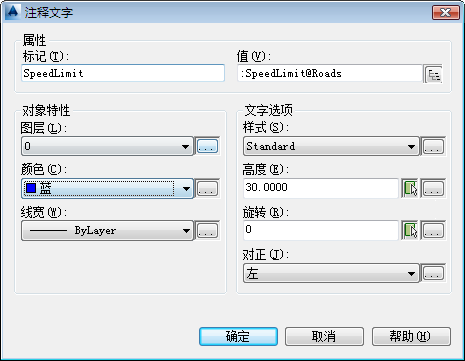Click into the 标记 SpeedLimit input field

123,73
